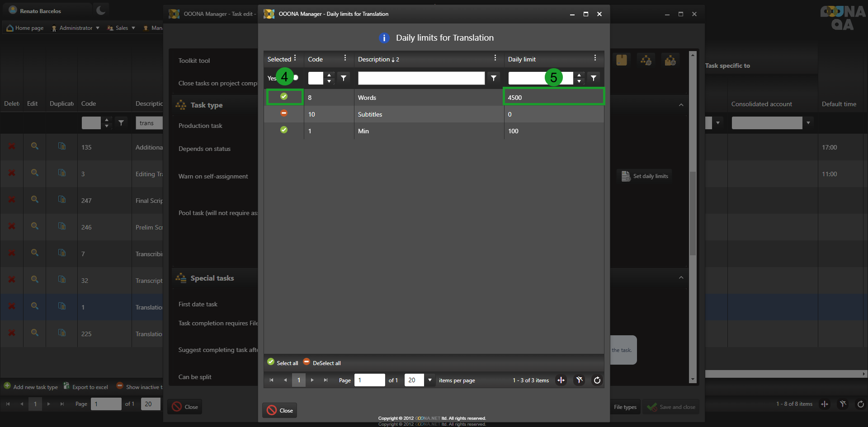Image resolution: width=868 pixels, height=427 pixels.
Task: Open the Sales menu
Action: 121,28
